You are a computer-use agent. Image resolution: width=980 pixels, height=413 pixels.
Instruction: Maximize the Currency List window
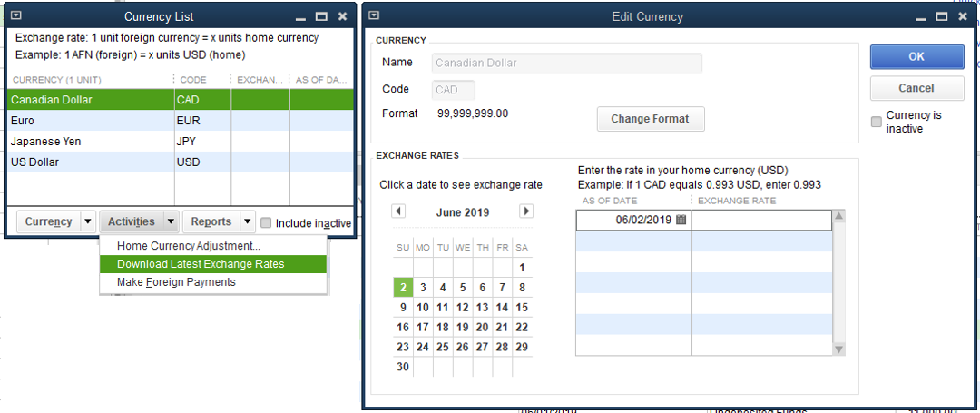click(321, 17)
